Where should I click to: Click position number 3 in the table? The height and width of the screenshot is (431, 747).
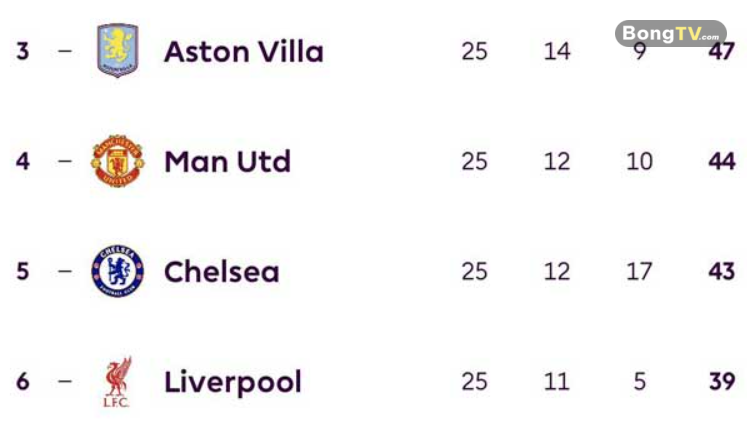(23, 51)
